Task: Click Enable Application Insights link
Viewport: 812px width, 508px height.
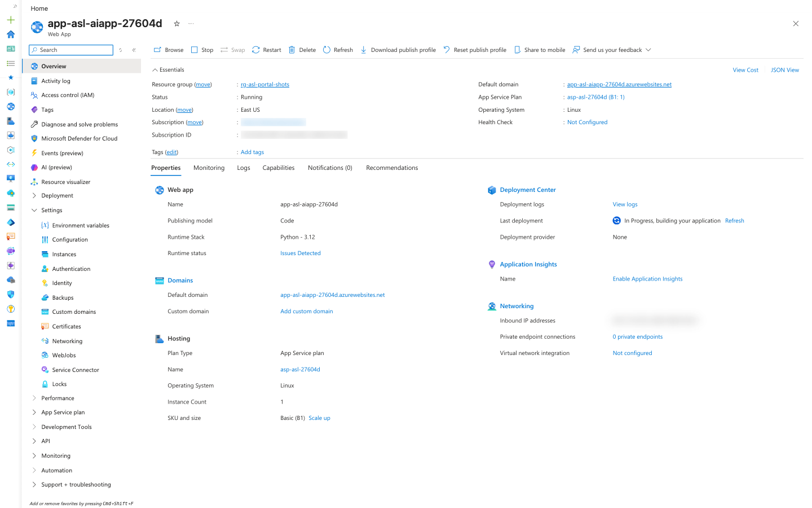Action: [647, 279]
